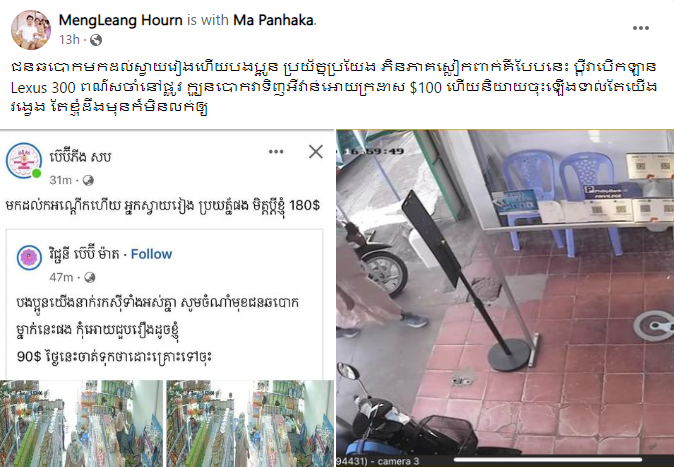The image size is (674, 467).
Task: Click MengLeang Hourn's profile picture
Action: pyautogui.click(x=31, y=30)
